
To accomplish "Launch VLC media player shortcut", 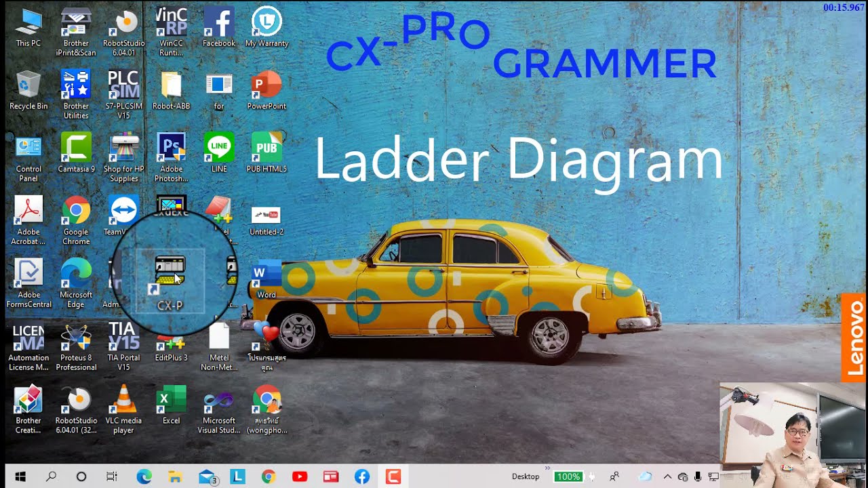I will 123,409.
